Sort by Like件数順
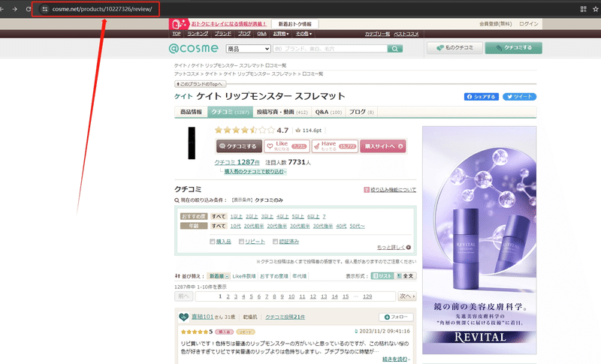This screenshot has height=364, width=601. coord(243,276)
